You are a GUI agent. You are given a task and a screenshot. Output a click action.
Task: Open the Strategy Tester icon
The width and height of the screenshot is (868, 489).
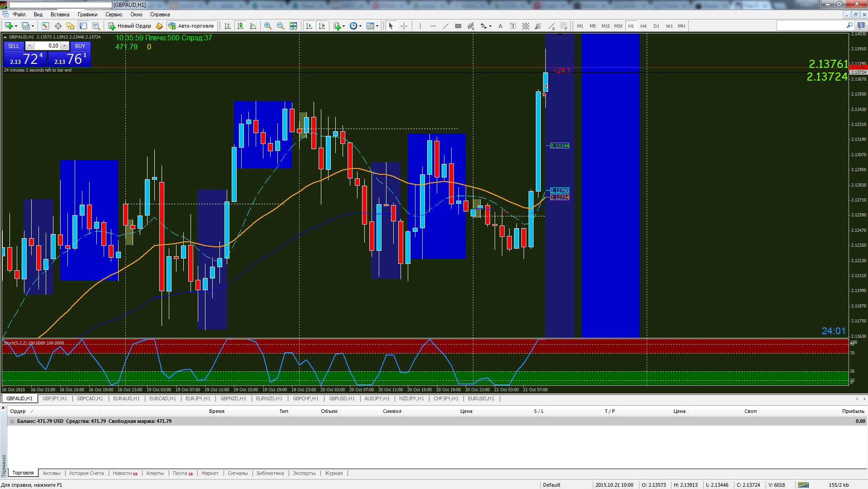tap(96, 26)
